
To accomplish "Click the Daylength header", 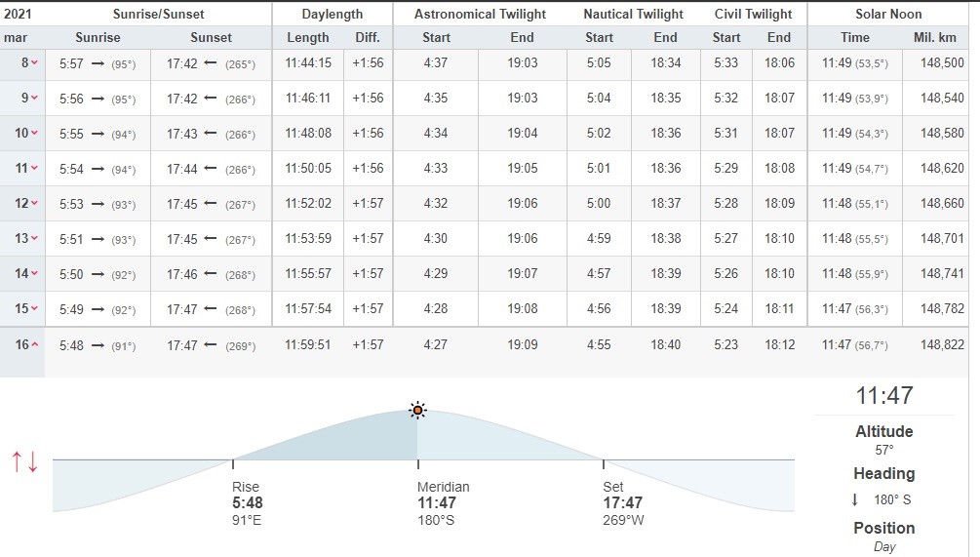I will (332, 14).
